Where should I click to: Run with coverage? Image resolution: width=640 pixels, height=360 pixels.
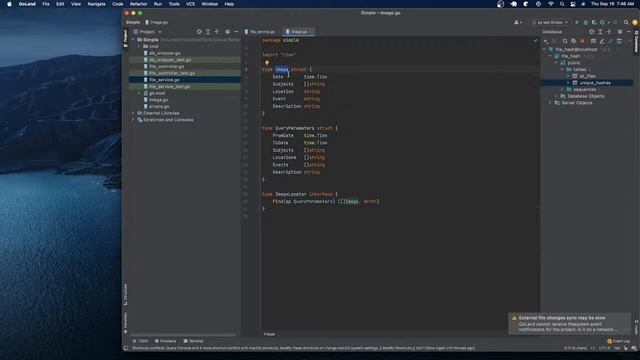594,22
